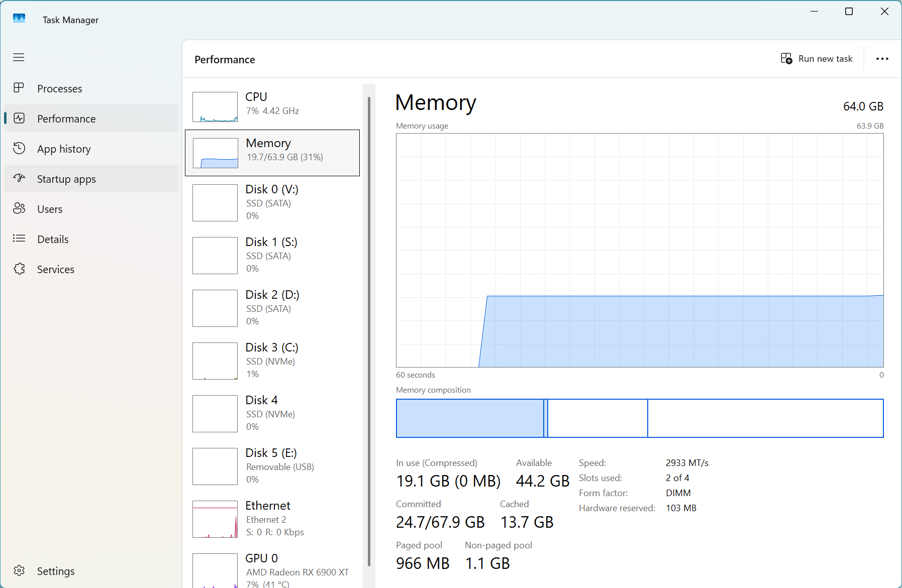Click the resource list vertical scrollbar
Viewport: 902px width, 588px height.
(369, 331)
